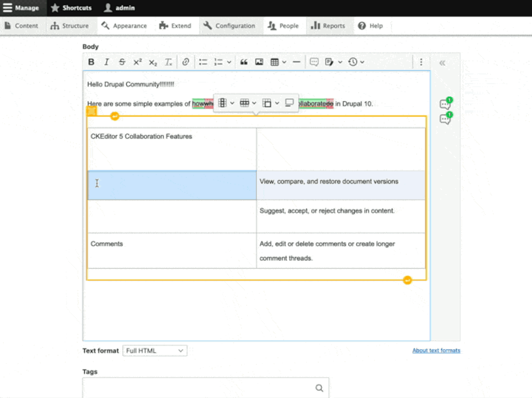Add a comment using comment icon
Image resolution: width=532 pixels, height=398 pixels.
coord(314,62)
